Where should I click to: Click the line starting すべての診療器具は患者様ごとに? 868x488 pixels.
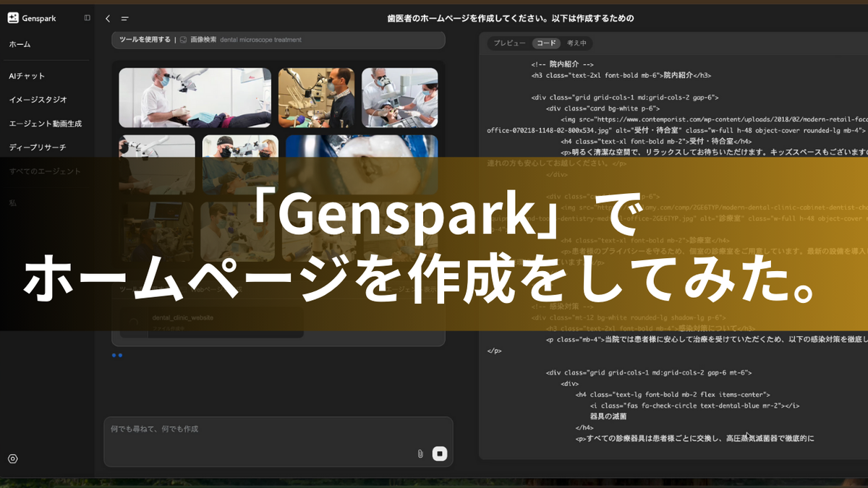[x=696, y=438]
